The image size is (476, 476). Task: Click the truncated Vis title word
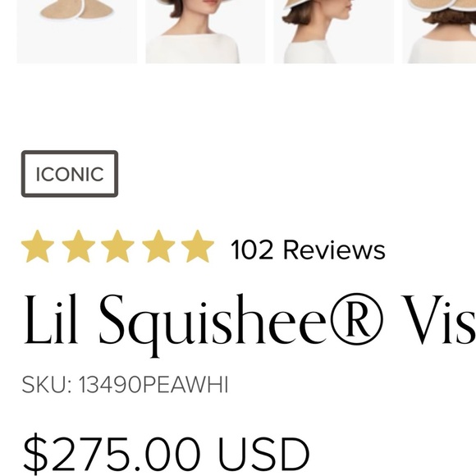click(x=438, y=320)
